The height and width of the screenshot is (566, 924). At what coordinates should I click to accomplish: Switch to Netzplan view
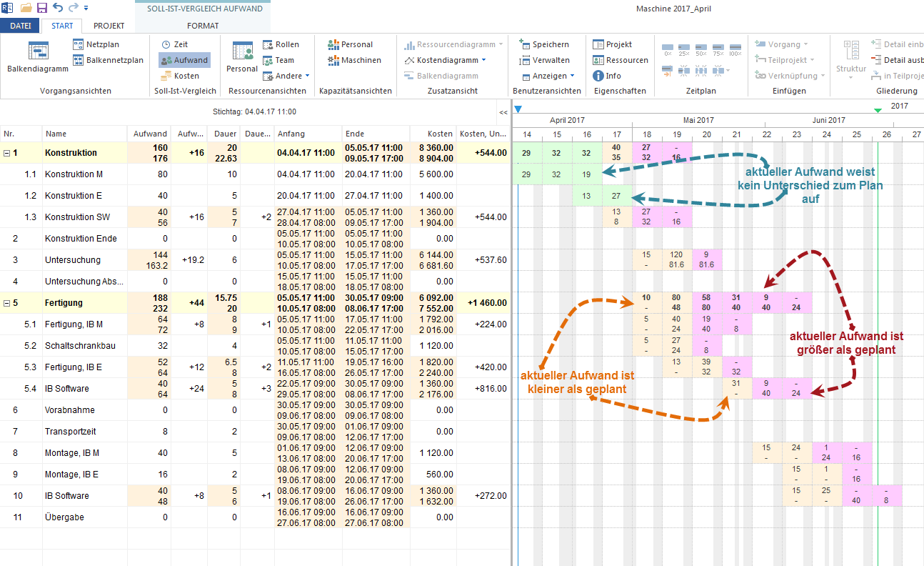(96, 44)
